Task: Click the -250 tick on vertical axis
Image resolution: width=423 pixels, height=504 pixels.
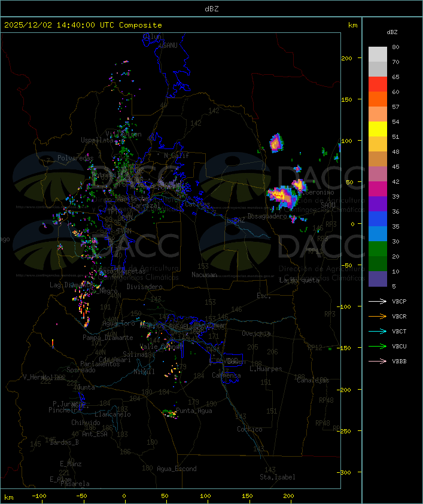Action: tap(345, 431)
